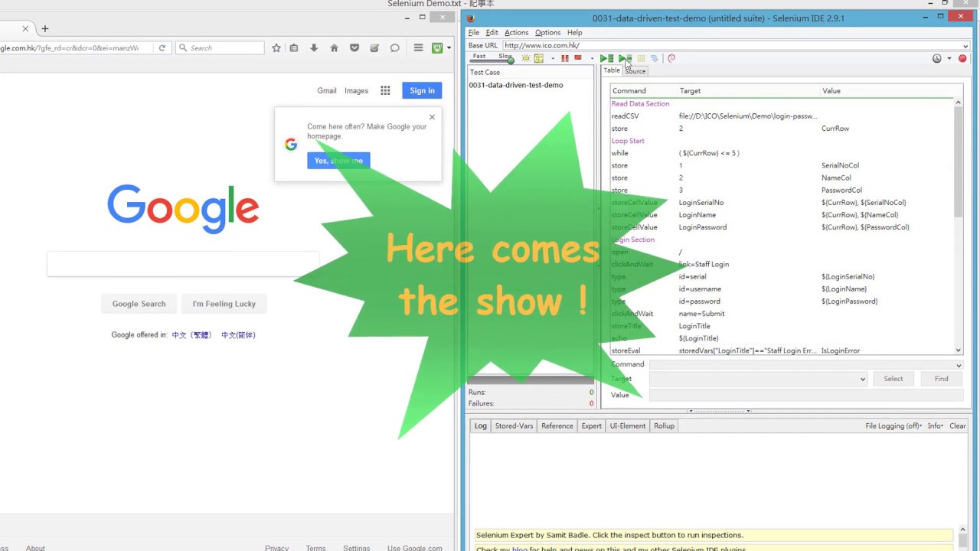Click the red double-bar toolbar icon

tap(565, 58)
